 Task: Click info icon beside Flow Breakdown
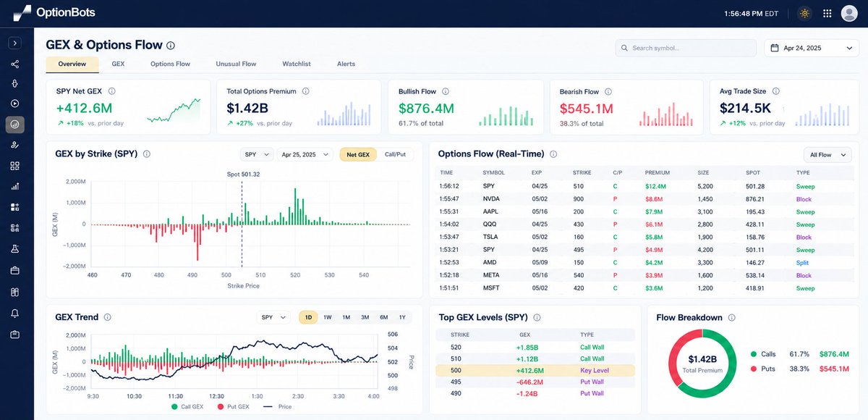(x=732, y=317)
